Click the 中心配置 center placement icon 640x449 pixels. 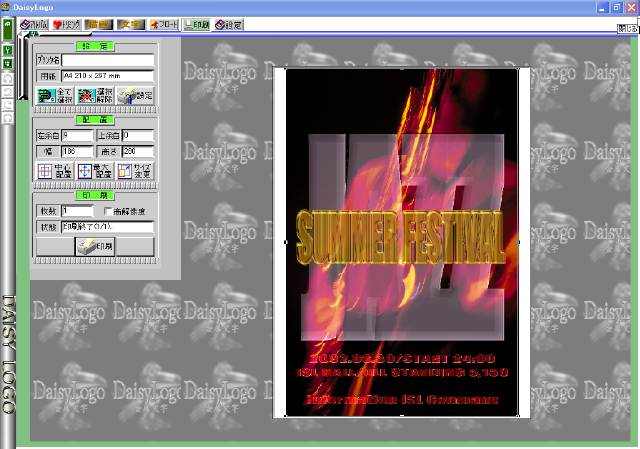51,171
